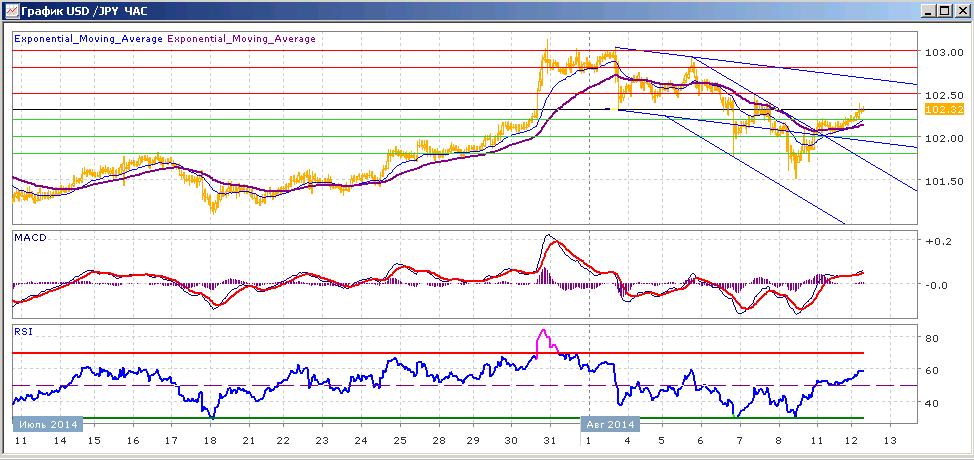
Task: Minimize the USD/JPY chart window
Action: 928,11
